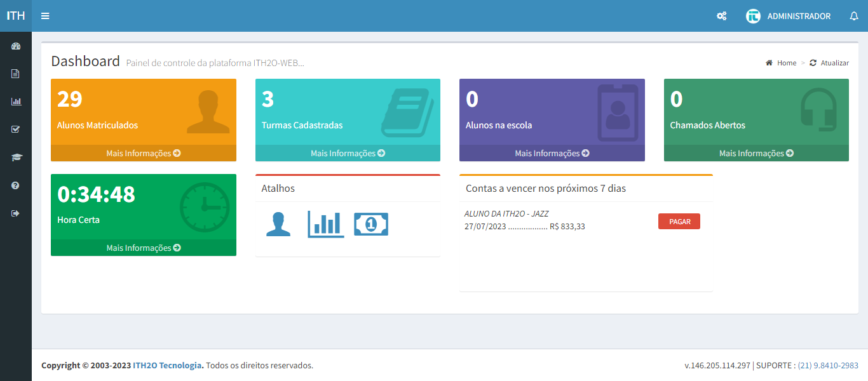
Task: Select the user shortcut icon under Atalhos
Action: (x=278, y=224)
